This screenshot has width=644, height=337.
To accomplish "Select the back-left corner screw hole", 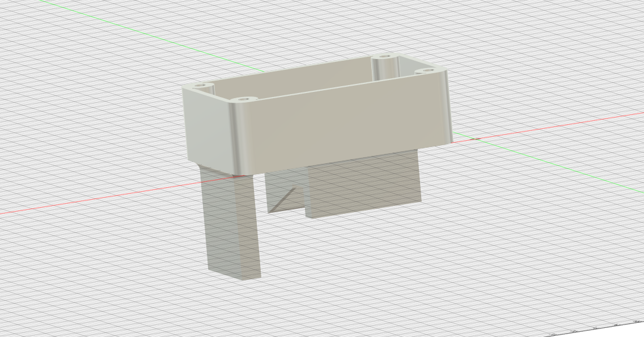I will point(201,86).
